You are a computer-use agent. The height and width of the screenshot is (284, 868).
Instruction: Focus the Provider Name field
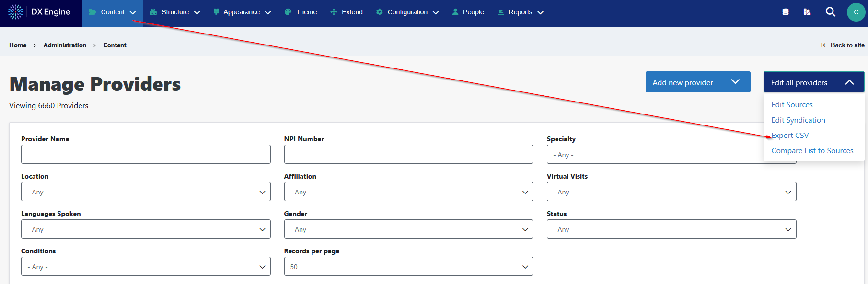click(146, 154)
